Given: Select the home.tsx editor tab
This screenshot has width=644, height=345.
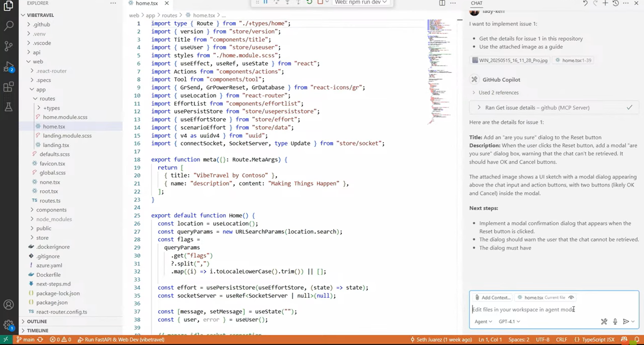Looking at the screenshot, I should [147, 3].
